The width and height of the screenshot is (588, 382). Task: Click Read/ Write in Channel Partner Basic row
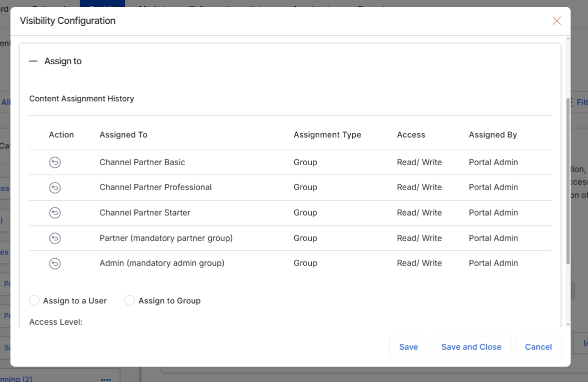click(419, 162)
